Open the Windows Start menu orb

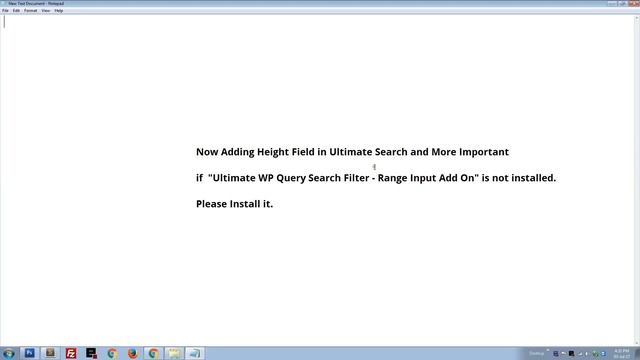point(9,353)
